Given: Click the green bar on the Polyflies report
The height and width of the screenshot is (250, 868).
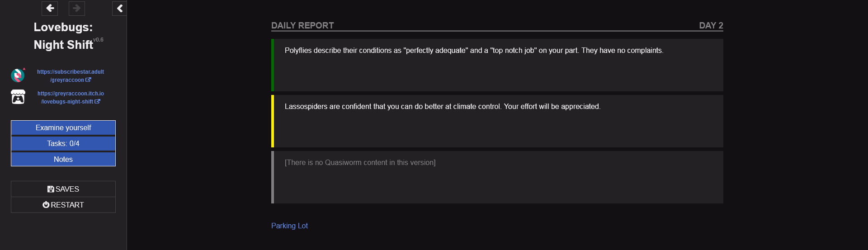Looking at the screenshot, I should coord(273,65).
